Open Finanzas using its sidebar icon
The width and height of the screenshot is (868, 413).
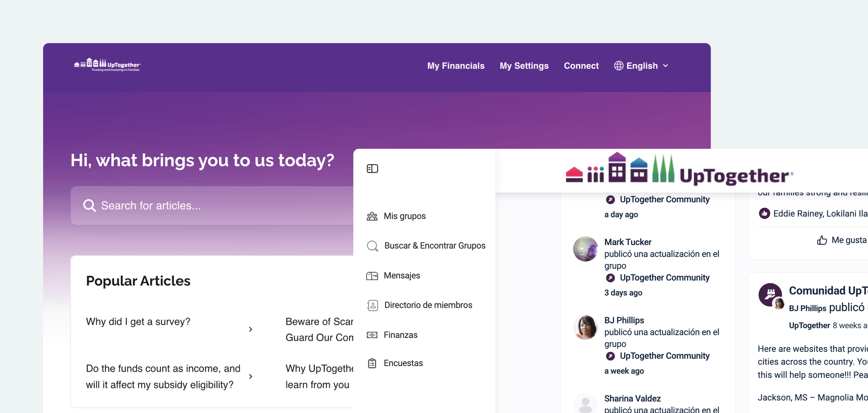[x=372, y=334]
